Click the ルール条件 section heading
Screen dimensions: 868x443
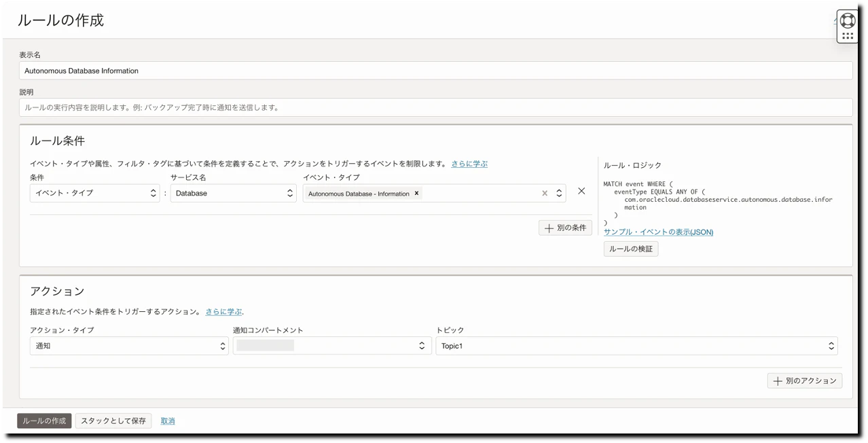[x=58, y=141]
